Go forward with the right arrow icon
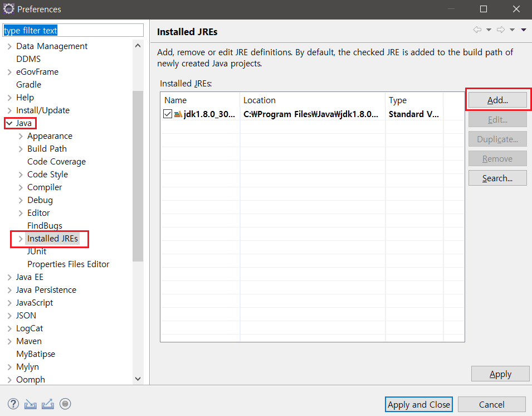 click(x=501, y=30)
